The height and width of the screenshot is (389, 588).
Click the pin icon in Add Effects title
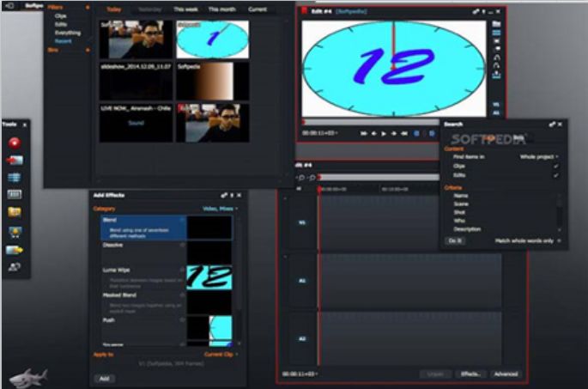coord(232,196)
